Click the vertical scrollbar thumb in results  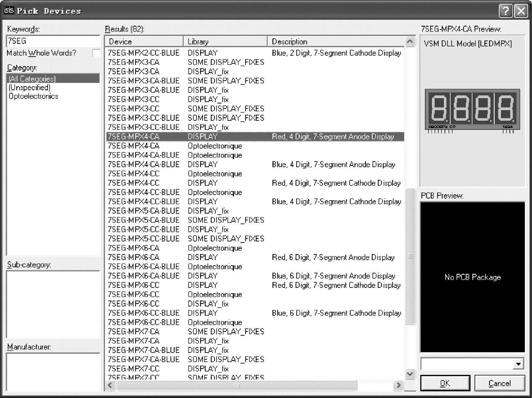[410, 256]
